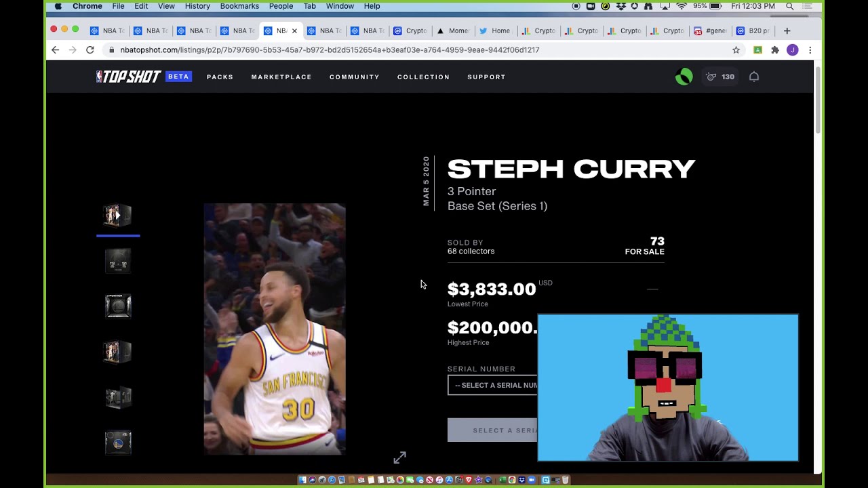Open the History menu

197,6
